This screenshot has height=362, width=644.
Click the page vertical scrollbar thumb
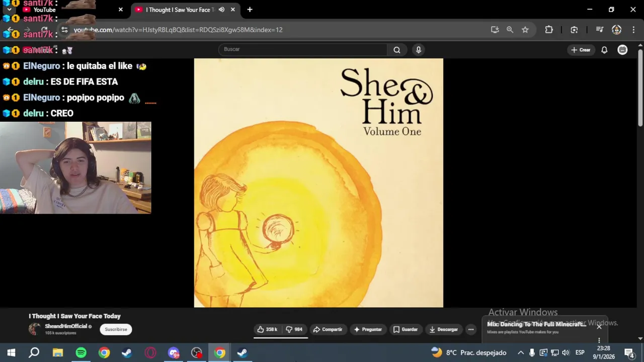[640, 88]
